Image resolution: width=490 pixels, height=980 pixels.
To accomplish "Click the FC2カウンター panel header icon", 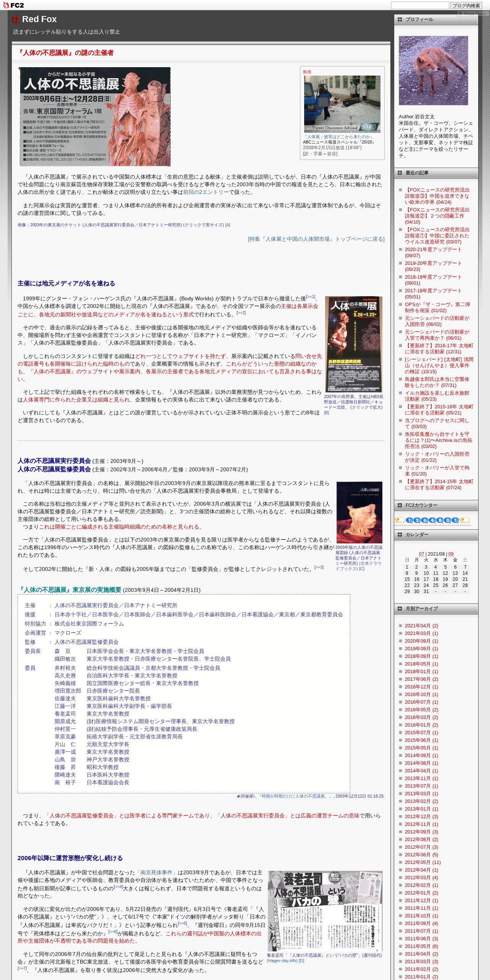I will [400, 505].
